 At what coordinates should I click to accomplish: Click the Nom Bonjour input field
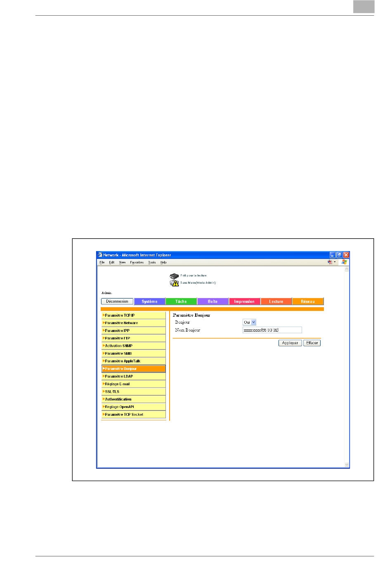272,330
